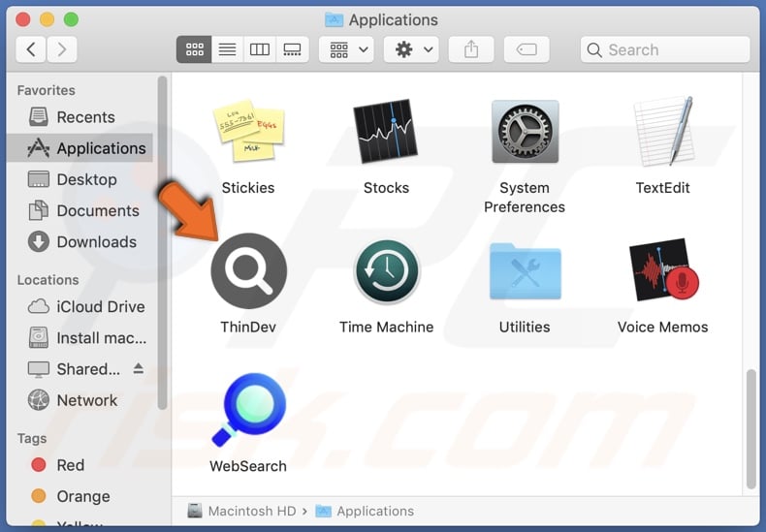
Task: Open the Stickies app icon
Action: (x=248, y=133)
